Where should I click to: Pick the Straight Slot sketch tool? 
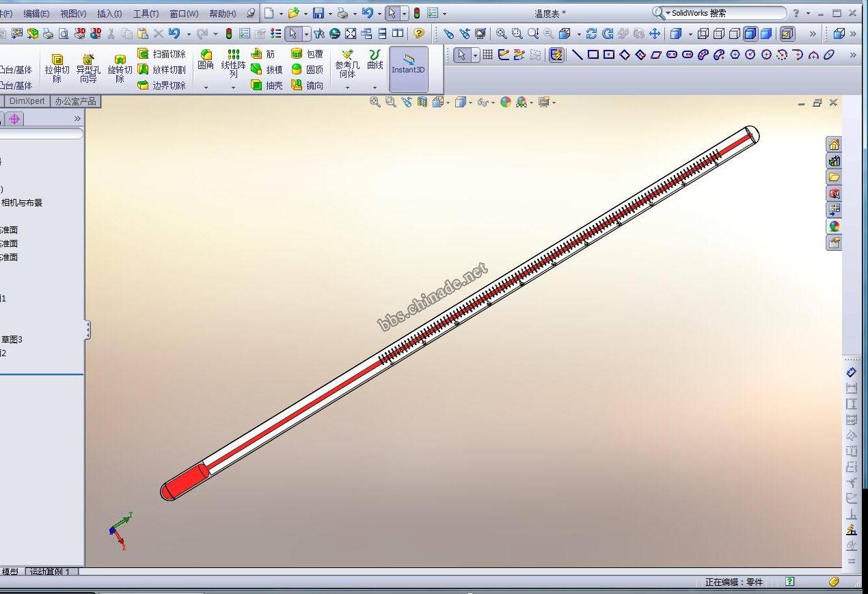coord(672,55)
